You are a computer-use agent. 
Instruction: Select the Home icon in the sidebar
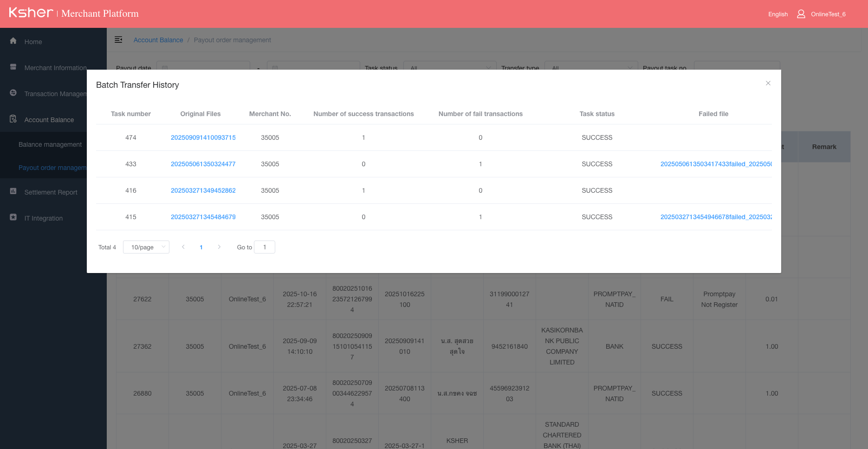(13, 41)
